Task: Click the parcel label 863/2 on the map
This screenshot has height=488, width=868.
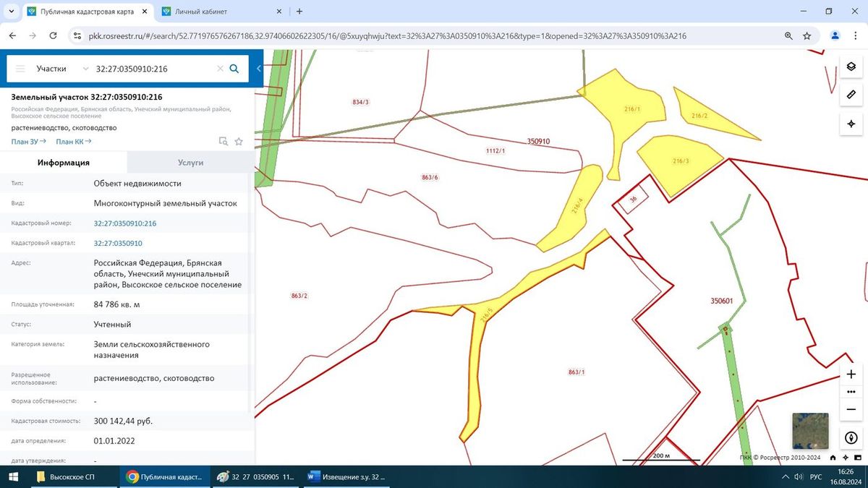Action: tap(299, 296)
